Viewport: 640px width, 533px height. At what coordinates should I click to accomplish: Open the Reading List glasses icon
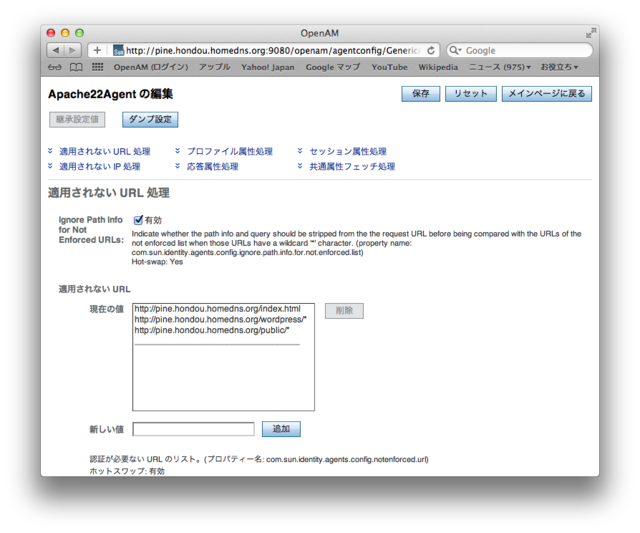(x=55, y=67)
